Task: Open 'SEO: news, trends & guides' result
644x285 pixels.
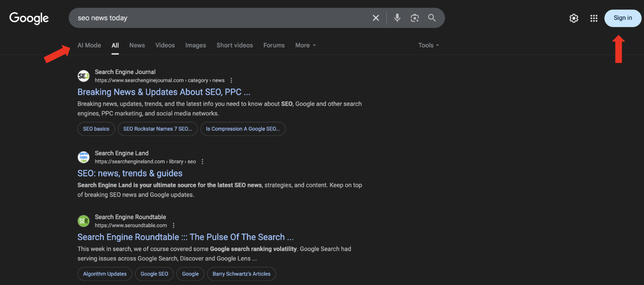Action: pos(130,173)
